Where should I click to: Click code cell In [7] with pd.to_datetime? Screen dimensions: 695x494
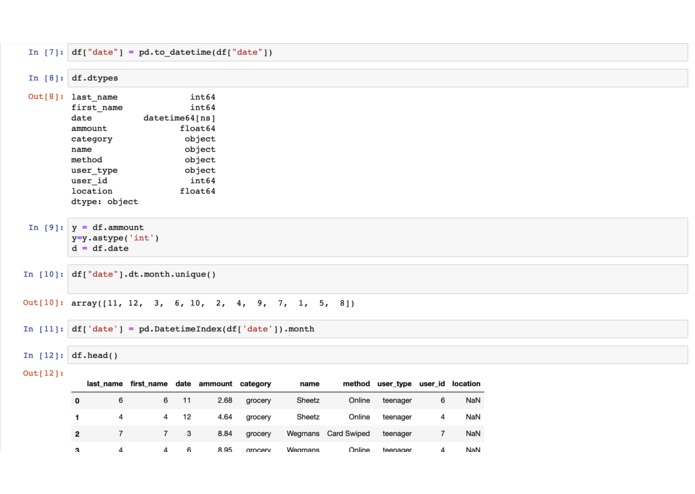[378, 52]
